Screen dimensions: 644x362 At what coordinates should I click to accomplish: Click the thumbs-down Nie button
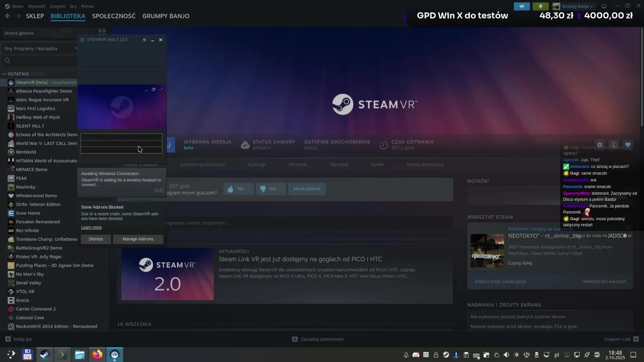point(271,189)
